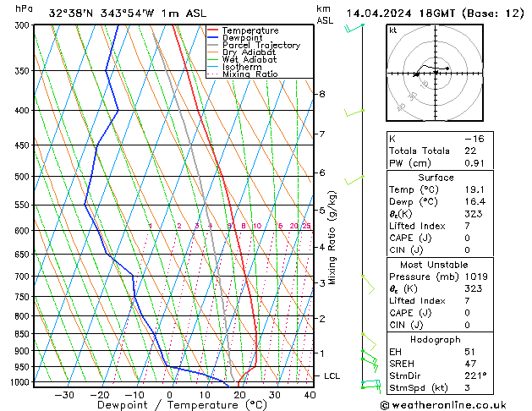Click the surface Dewp value '16.4'
Screen dimensions: 532x411
click(x=475, y=202)
